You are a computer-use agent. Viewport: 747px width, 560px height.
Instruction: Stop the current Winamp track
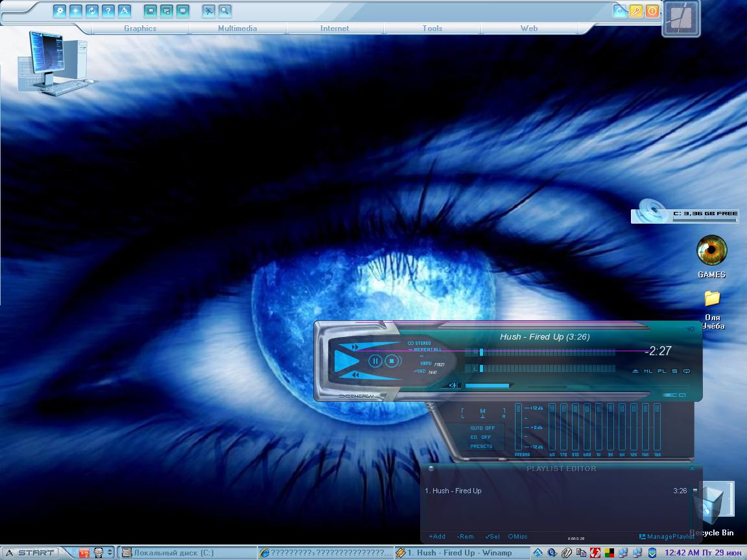[391, 361]
